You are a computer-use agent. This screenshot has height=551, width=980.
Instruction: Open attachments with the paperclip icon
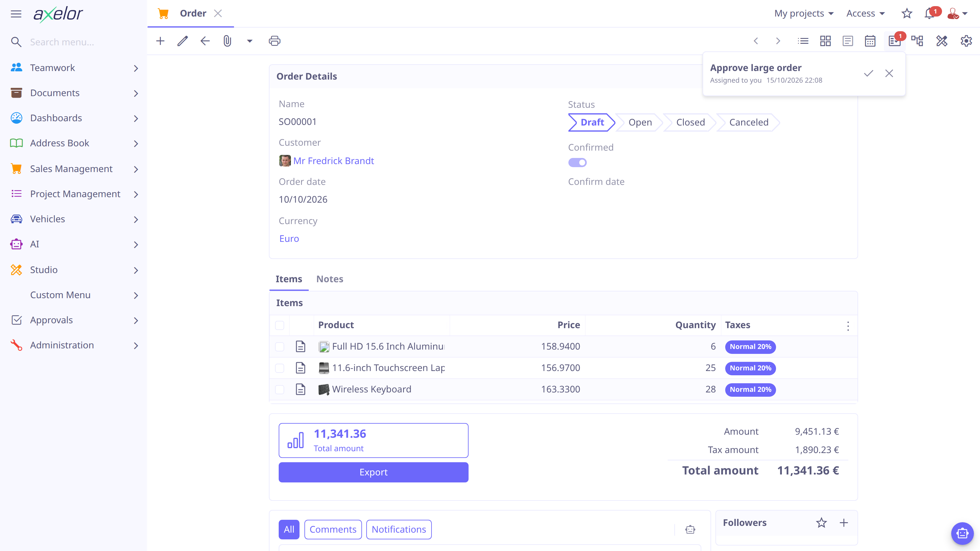pos(227,41)
